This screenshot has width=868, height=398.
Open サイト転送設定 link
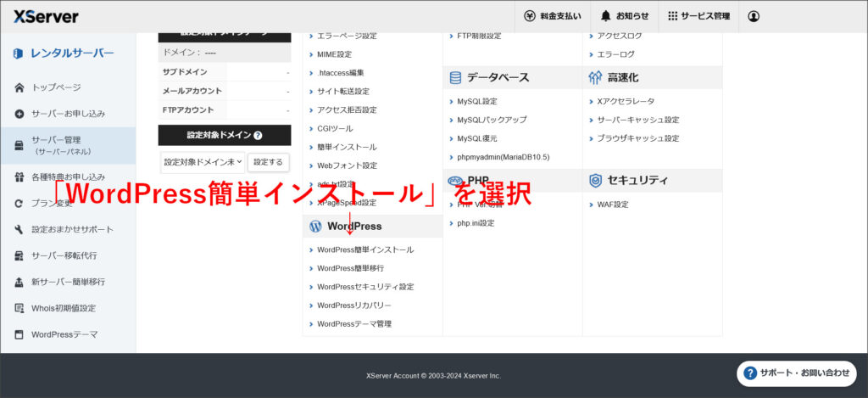pyautogui.click(x=343, y=92)
